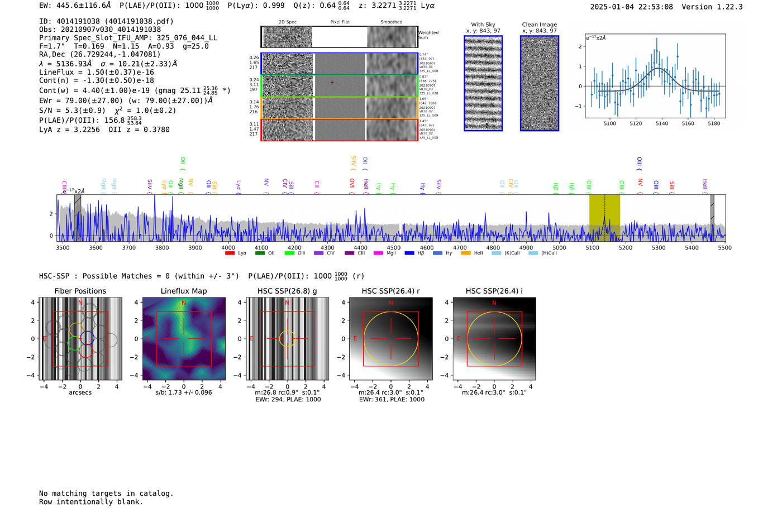Click the magenta MgII legend swatch
The height and width of the screenshot is (532, 782).
click(x=378, y=253)
